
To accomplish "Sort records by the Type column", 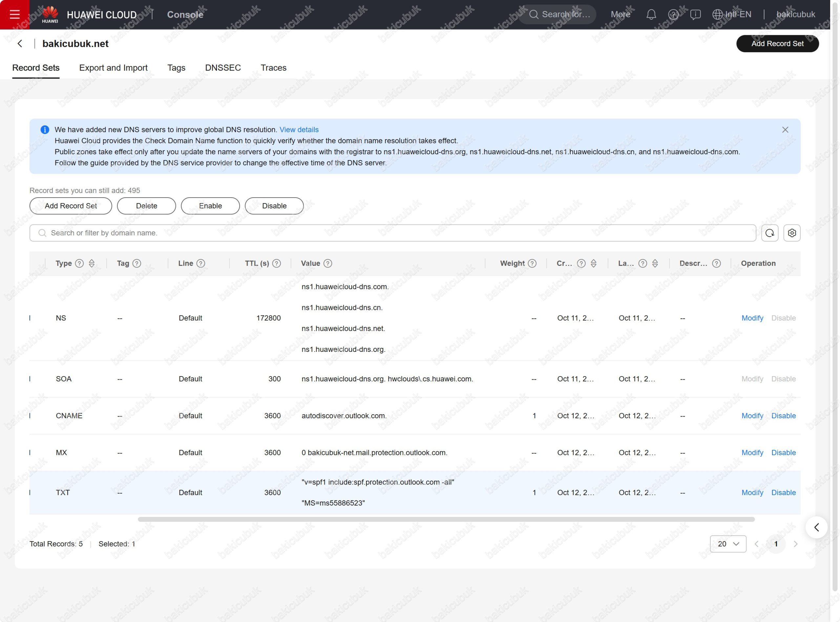I will pyautogui.click(x=92, y=264).
